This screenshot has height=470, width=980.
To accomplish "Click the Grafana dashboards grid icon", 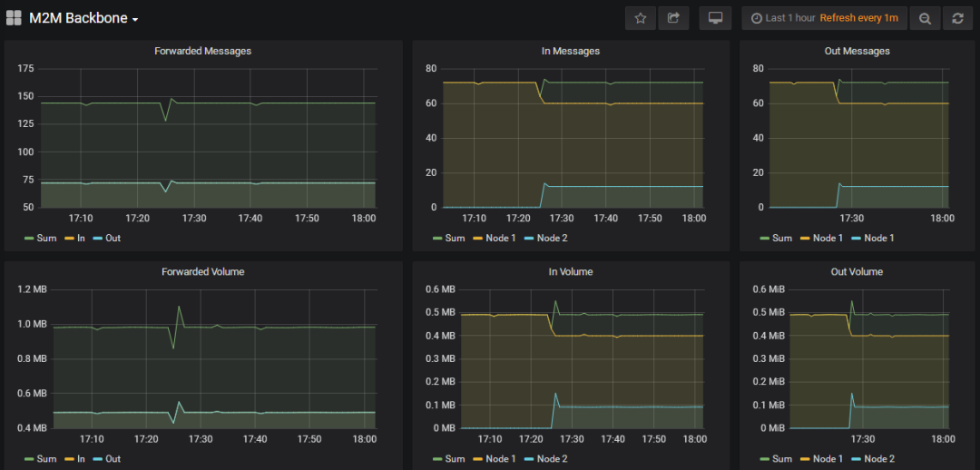I will click(x=15, y=18).
